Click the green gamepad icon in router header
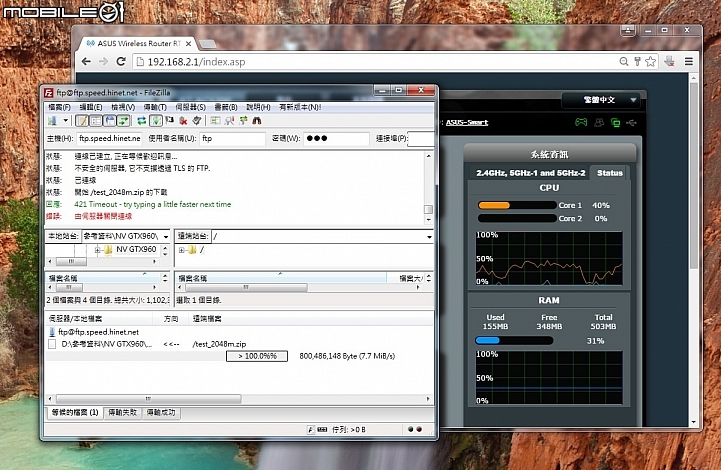 click(581, 122)
